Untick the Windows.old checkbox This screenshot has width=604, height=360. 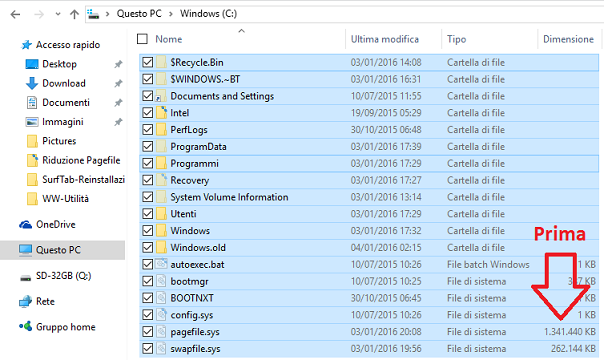[x=148, y=248]
